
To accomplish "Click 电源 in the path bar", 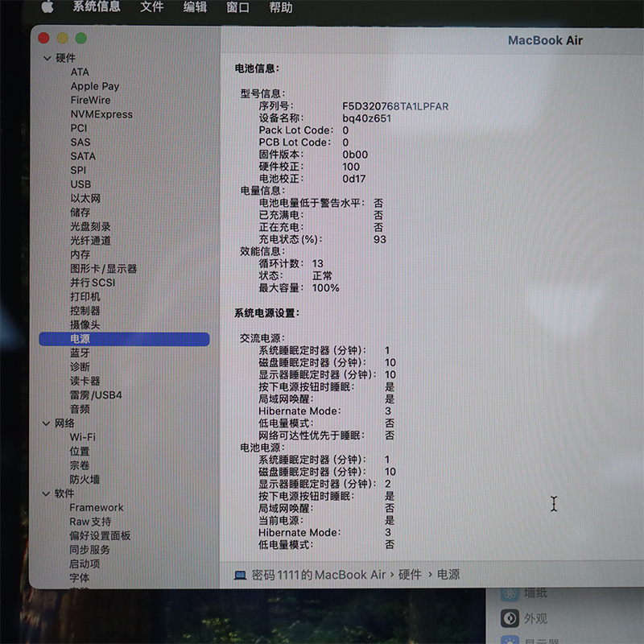I will click(x=448, y=574).
